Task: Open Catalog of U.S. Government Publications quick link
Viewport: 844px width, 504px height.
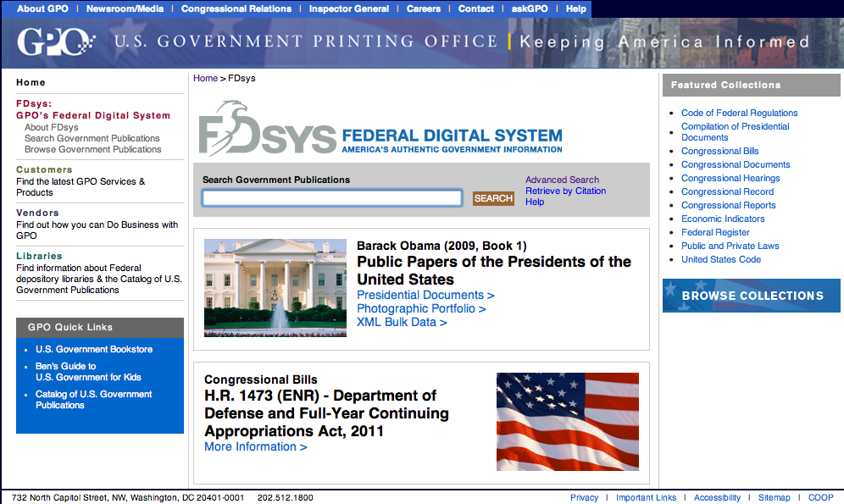Action: tap(94, 400)
